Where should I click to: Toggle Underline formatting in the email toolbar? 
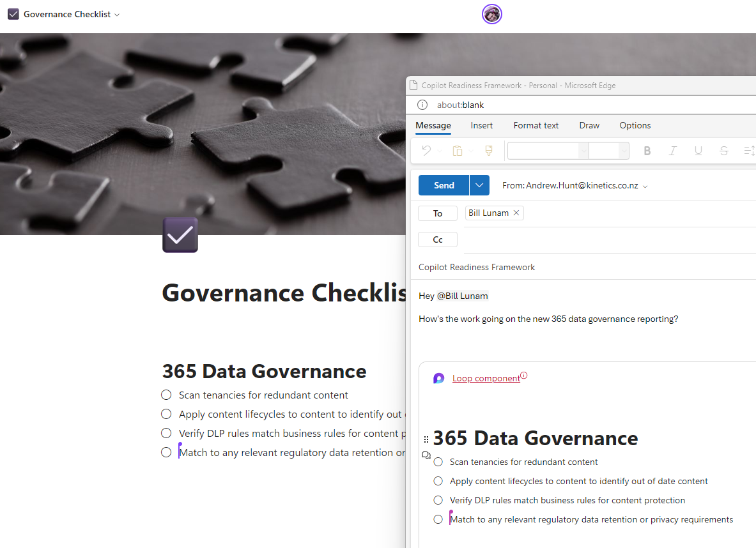[x=698, y=151]
